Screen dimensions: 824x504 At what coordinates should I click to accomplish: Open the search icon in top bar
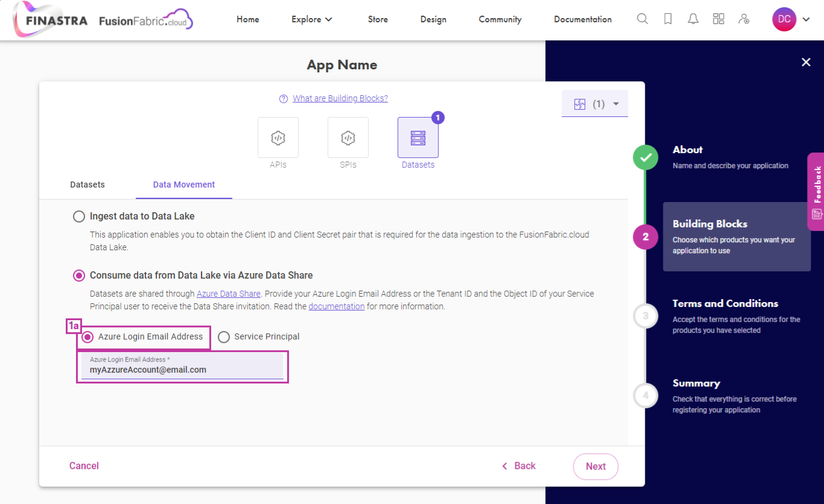642,19
